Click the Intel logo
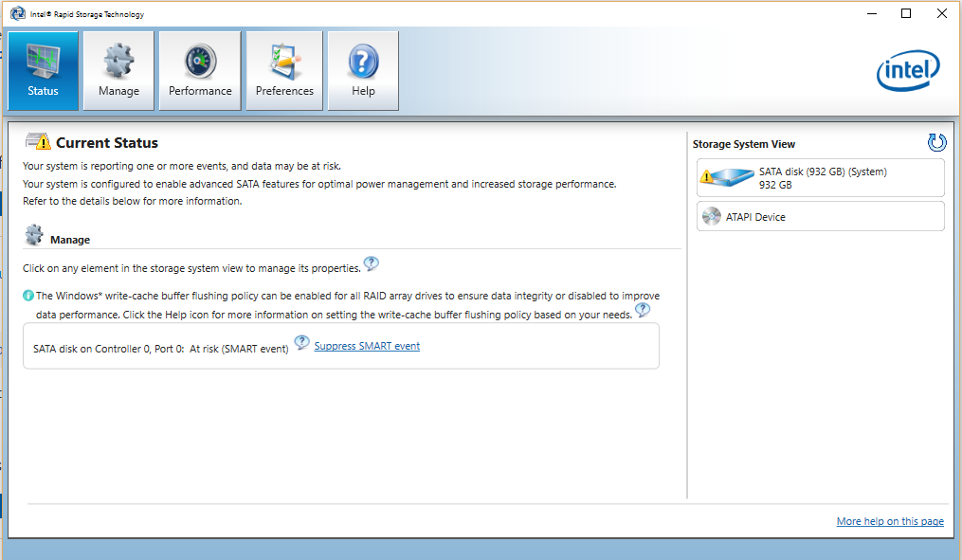 pyautogui.click(x=908, y=70)
